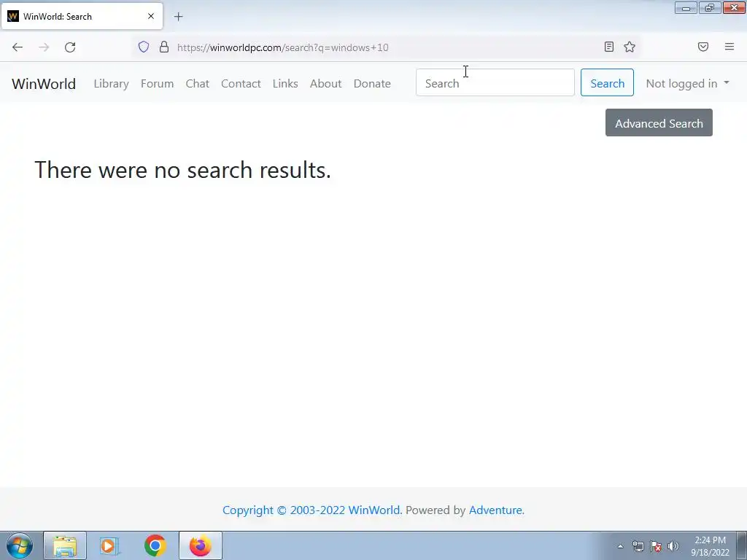Open the Contact nav item

(x=241, y=84)
